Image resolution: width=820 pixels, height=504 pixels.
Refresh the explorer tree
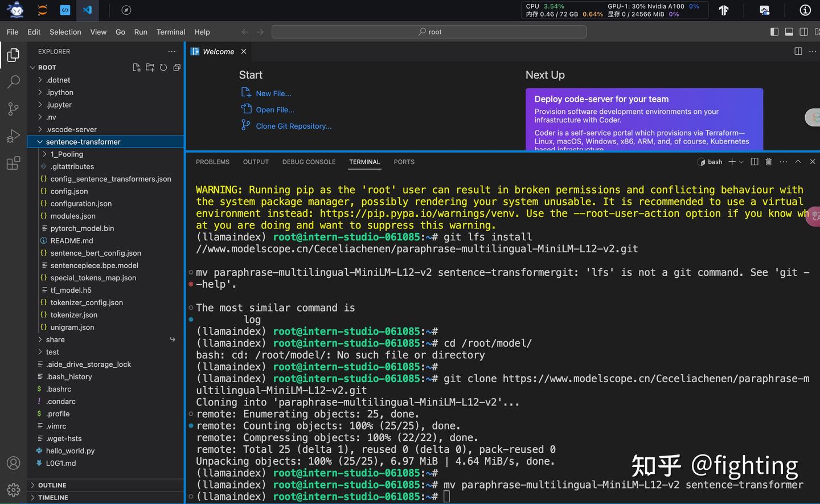point(163,67)
